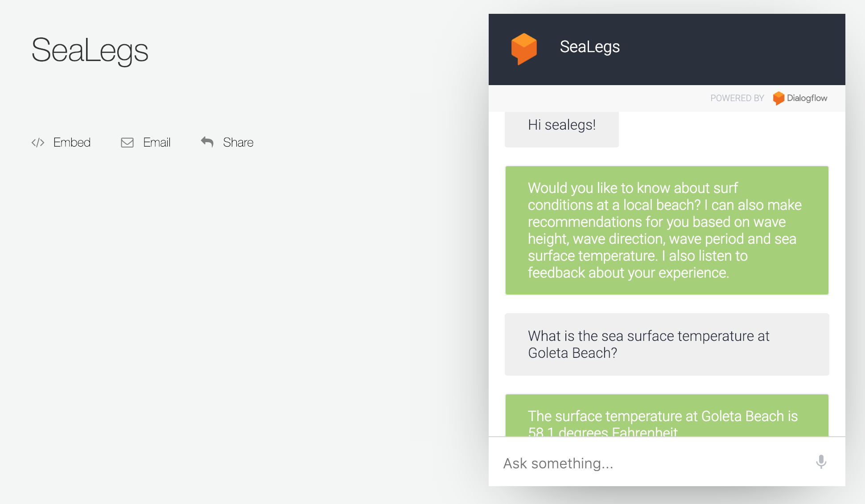Click the "Hi sealegs!" message bubble

point(561,126)
